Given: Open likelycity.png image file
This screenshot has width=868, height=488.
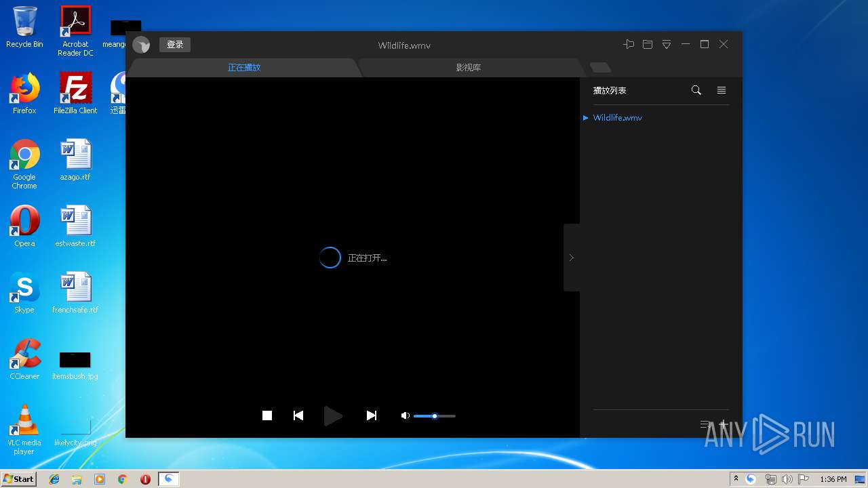Looking at the screenshot, I should 75,431.
